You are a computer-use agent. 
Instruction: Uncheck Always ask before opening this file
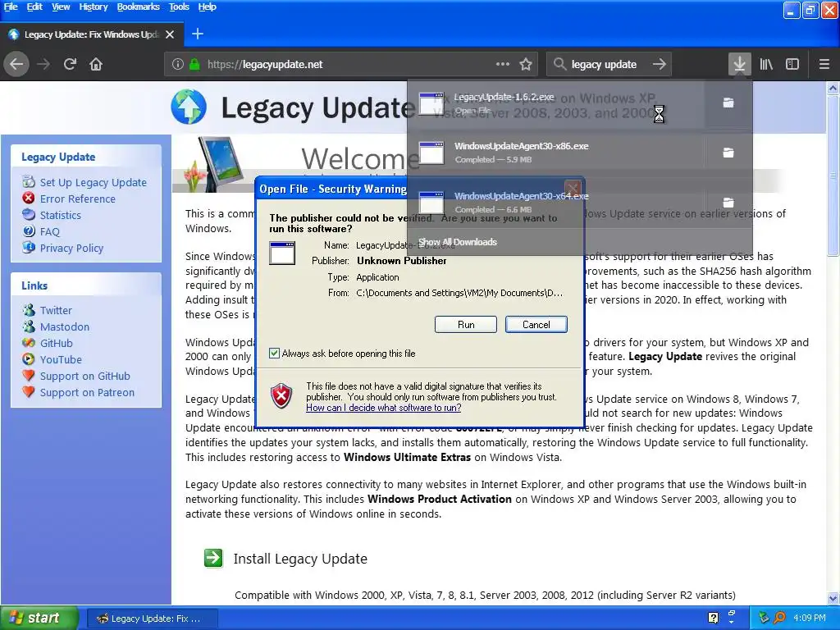pos(274,353)
